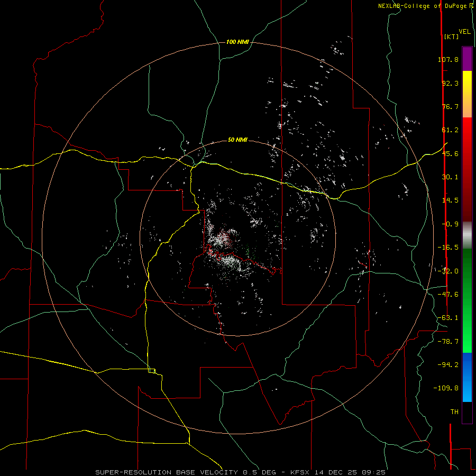Click the Super-Resolution Base Velocity caption
The image size is (476, 476).
point(241,472)
